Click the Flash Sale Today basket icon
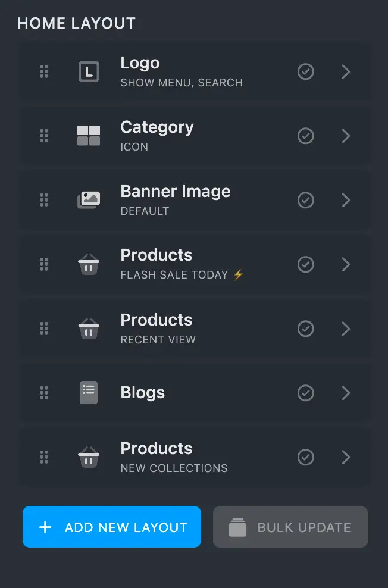This screenshot has height=588, width=388. 89,264
